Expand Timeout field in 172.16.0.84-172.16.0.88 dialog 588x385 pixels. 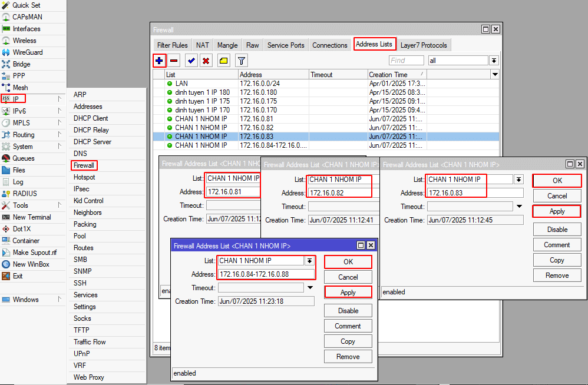(x=310, y=288)
